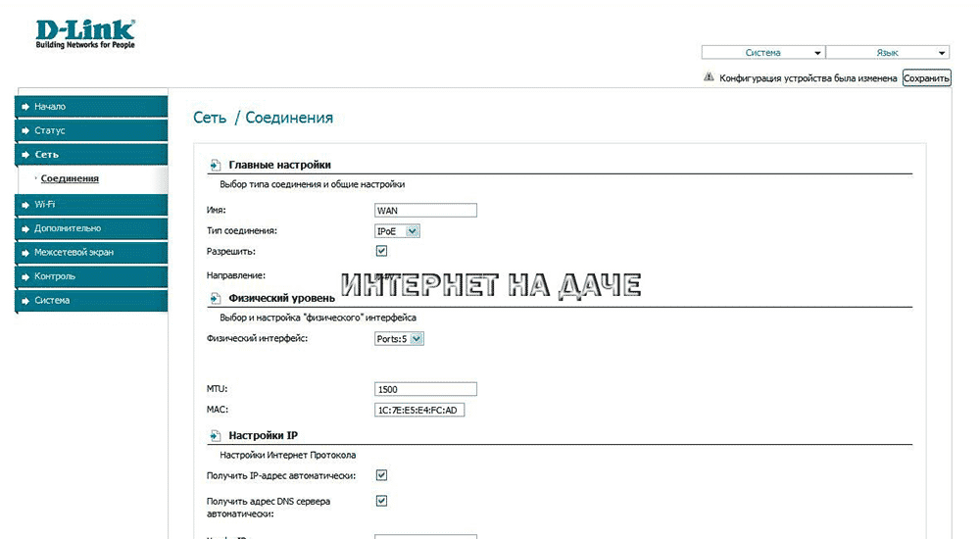980x539 pixels.
Task: Click the MAC address input field
Action: coord(419,410)
